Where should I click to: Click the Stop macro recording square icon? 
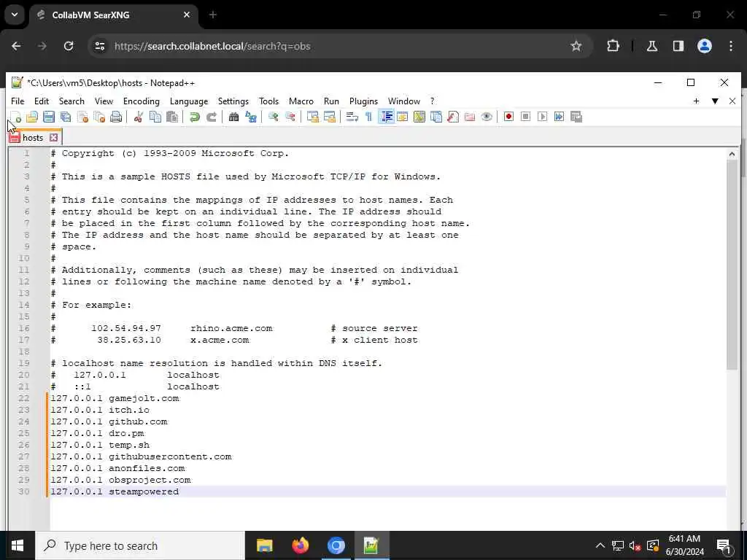click(x=525, y=117)
